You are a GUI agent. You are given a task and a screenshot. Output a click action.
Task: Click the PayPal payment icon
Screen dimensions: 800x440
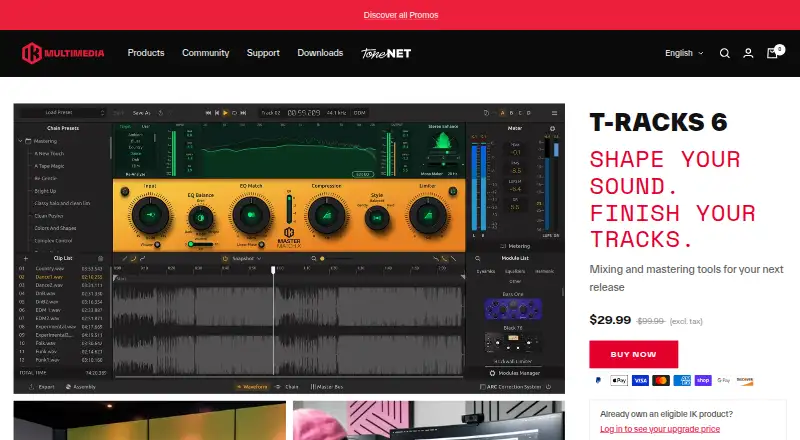(x=598, y=380)
